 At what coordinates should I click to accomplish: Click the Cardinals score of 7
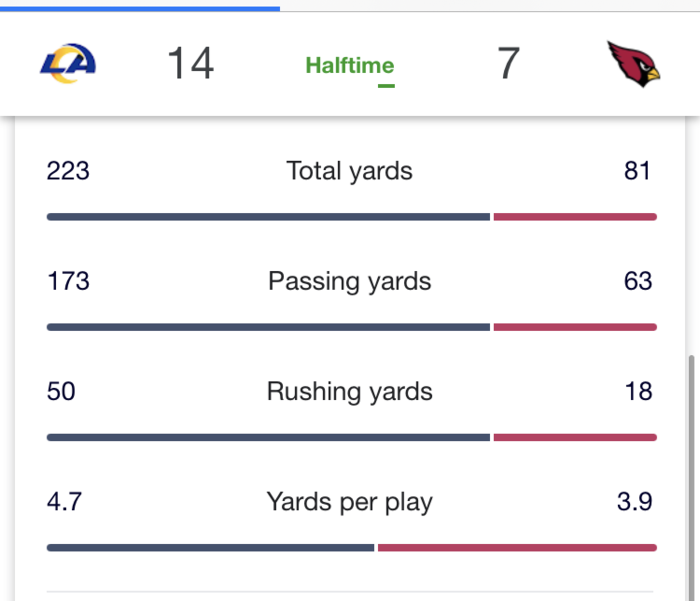pyautogui.click(x=508, y=65)
